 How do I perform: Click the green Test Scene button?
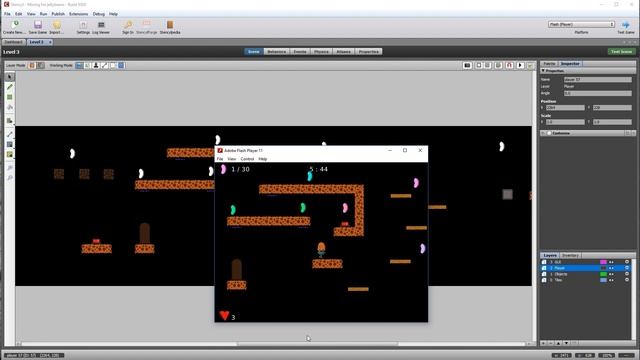pyautogui.click(x=621, y=52)
